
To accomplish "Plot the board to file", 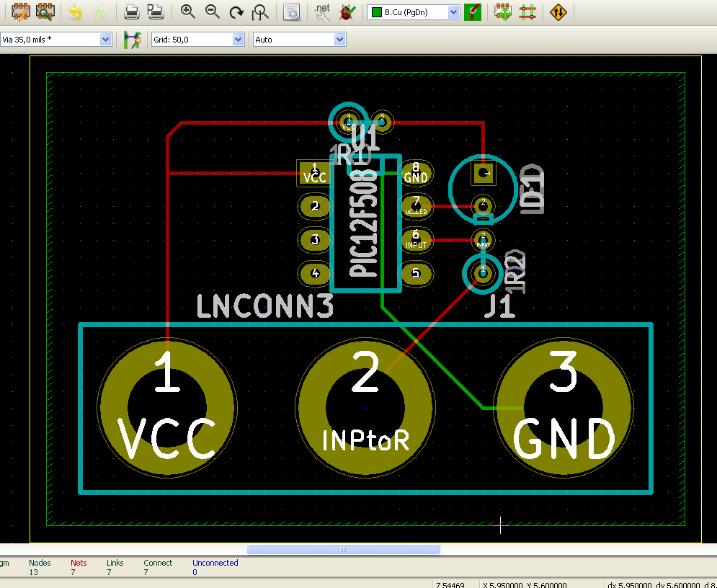I will 156,12.
